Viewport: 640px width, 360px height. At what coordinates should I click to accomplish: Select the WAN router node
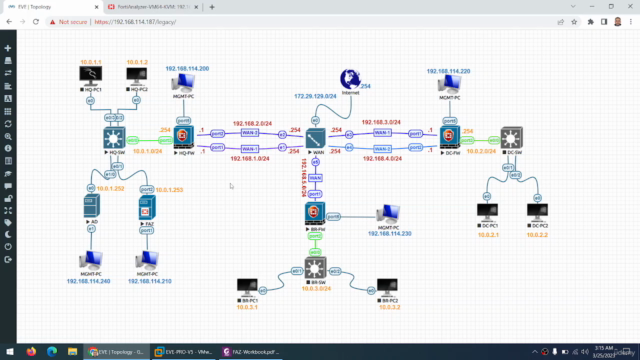(316, 139)
